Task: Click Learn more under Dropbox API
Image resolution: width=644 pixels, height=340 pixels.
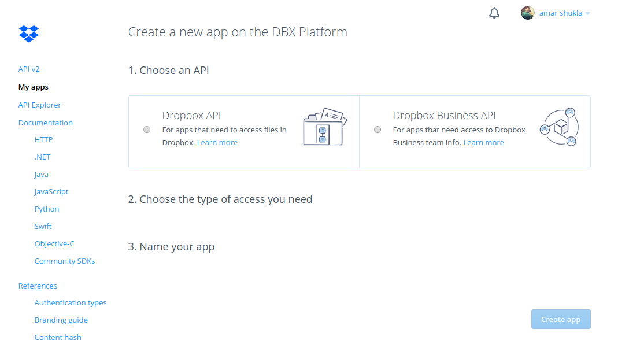Action: click(x=217, y=142)
